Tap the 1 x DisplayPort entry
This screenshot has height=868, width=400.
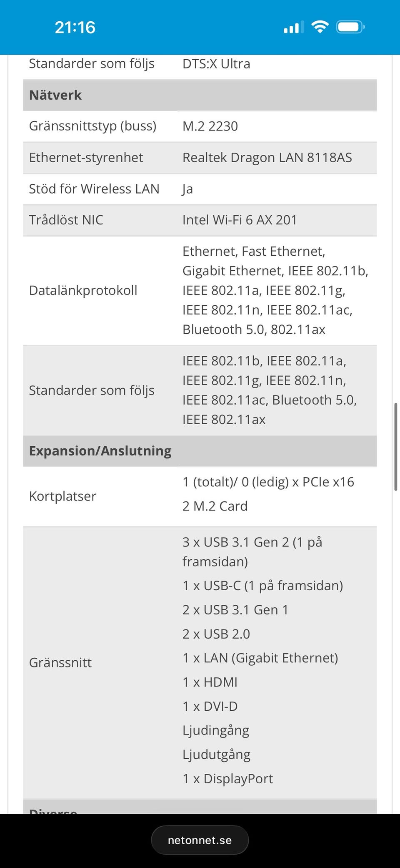point(227,778)
